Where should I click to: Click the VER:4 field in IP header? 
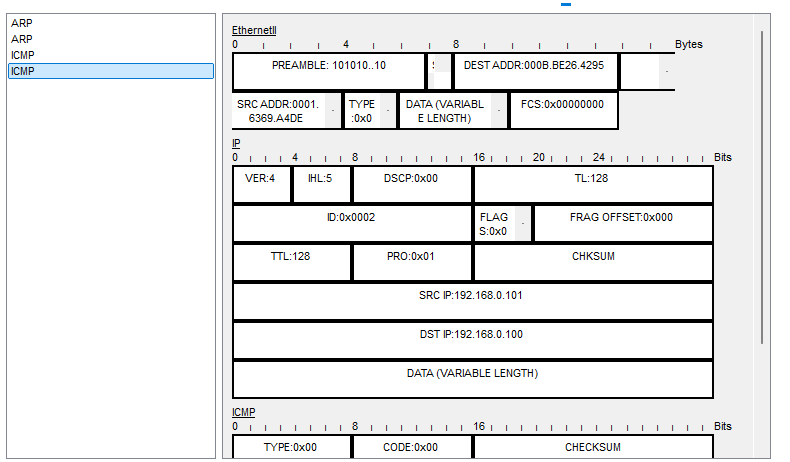tap(261, 178)
